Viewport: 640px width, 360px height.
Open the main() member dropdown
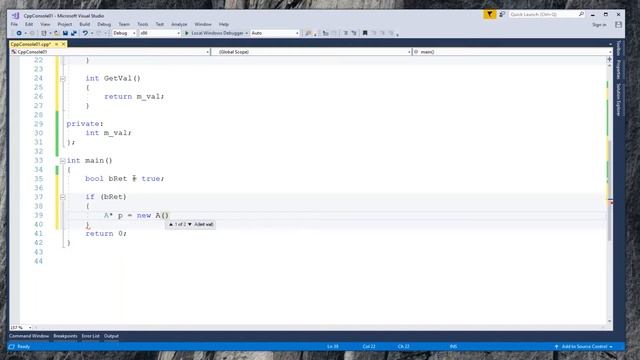pos(512,52)
